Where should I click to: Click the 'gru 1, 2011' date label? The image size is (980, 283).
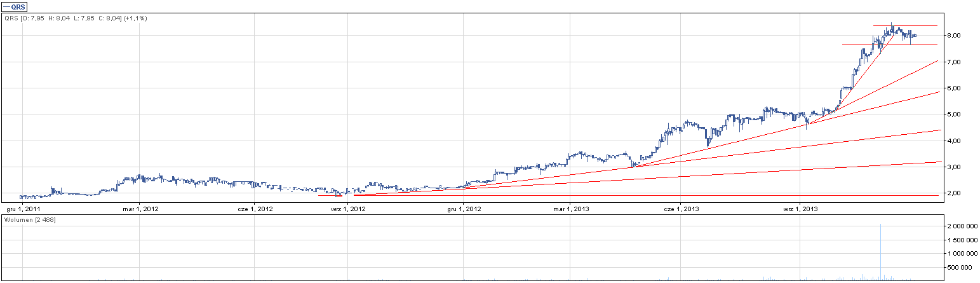point(22,208)
